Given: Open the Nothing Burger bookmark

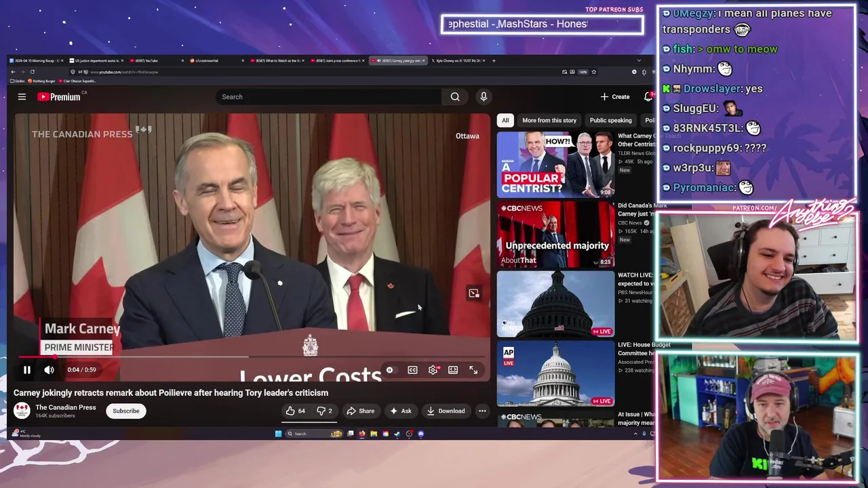Looking at the screenshot, I should point(41,81).
